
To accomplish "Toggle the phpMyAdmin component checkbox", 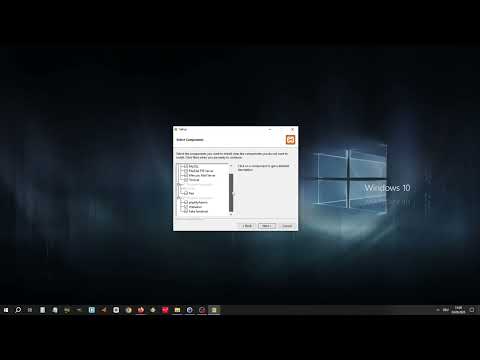I will 186,202.
